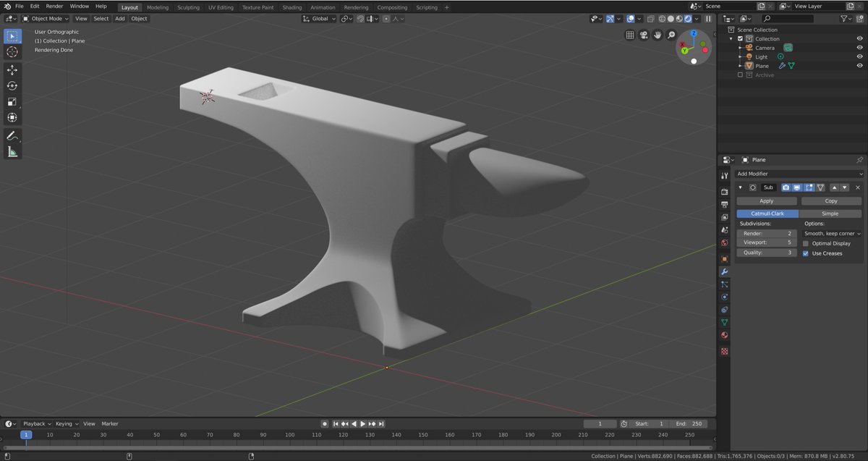The height and width of the screenshot is (461, 868).
Task: Switch to the Shading workspace tab
Action: click(x=292, y=7)
